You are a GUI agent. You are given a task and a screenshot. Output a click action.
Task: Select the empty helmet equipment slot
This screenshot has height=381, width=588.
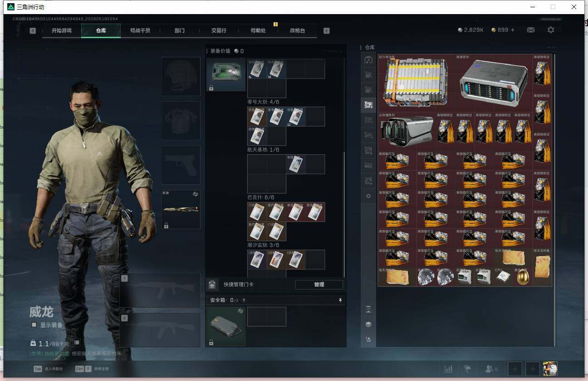181,76
